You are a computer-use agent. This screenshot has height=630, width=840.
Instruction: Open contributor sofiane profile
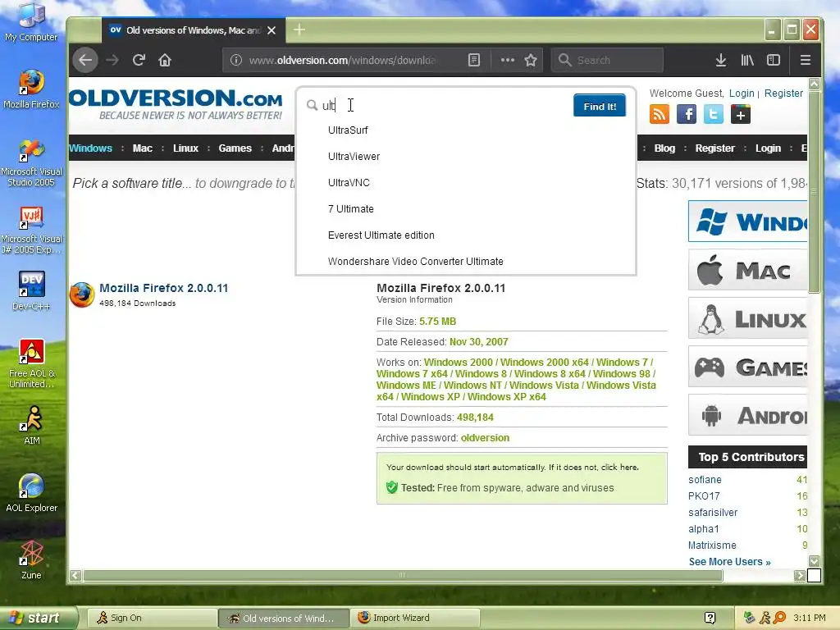point(705,480)
